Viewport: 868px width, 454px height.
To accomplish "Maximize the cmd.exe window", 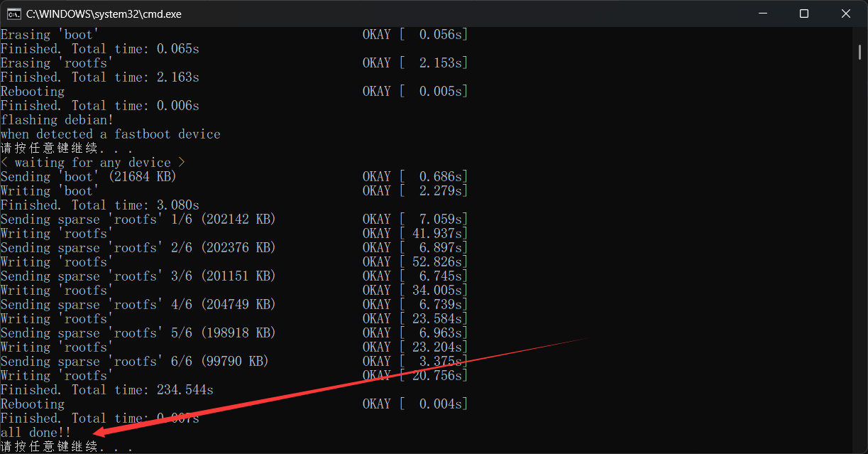I will (x=804, y=13).
